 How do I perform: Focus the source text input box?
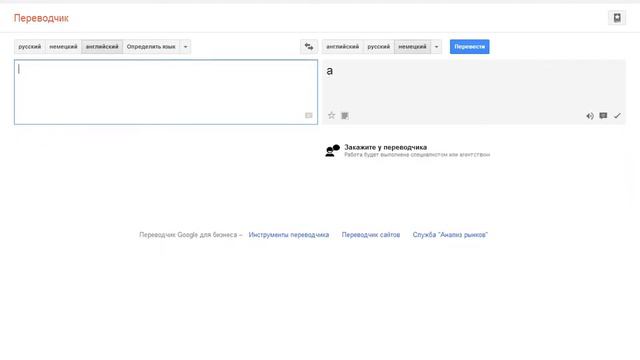pos(166,92)
